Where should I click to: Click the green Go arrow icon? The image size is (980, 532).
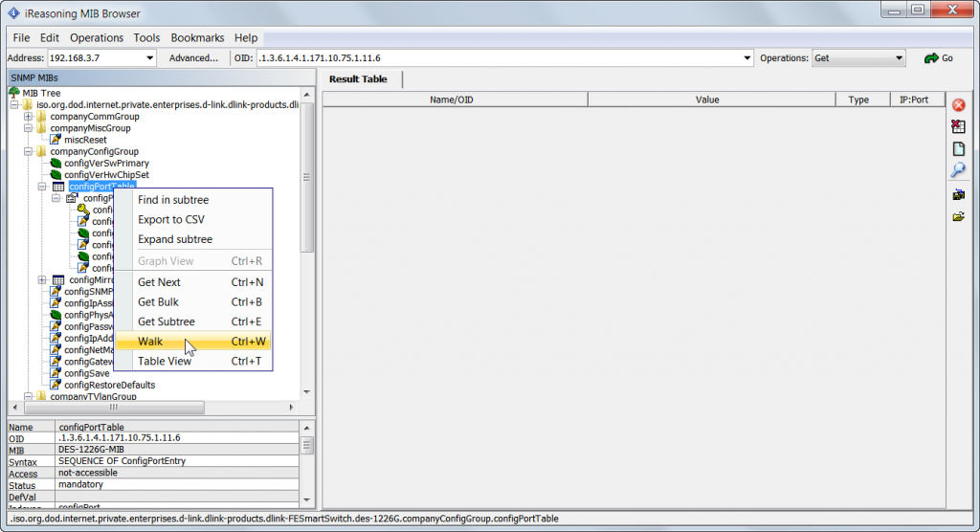point(931,58)
